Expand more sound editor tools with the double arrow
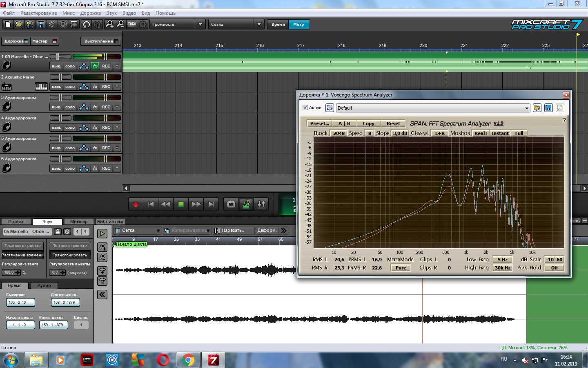588x368 pixels. (284, 230)
